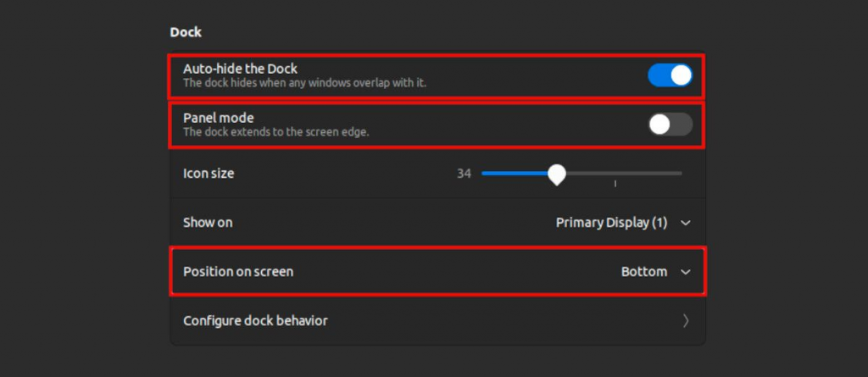Disable the Auto-hide the Dock switch
The width and height of the screenshot is (868, 377).
(x=670, y=75)
